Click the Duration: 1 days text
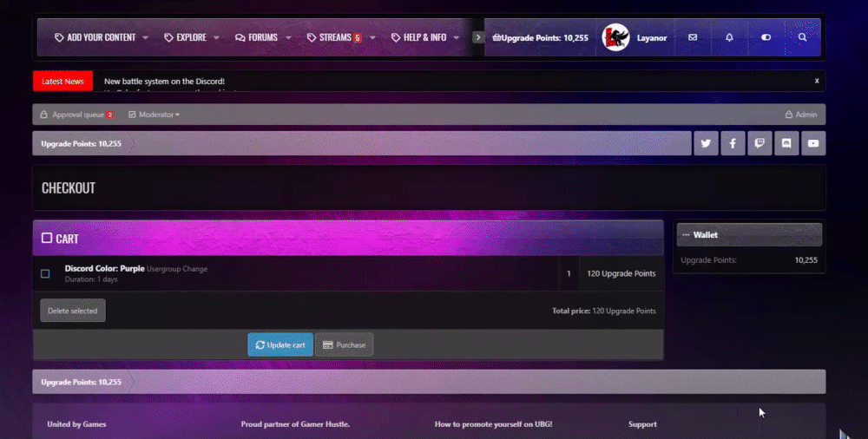This screenshot has width=868, height=439. pos(91,279)
